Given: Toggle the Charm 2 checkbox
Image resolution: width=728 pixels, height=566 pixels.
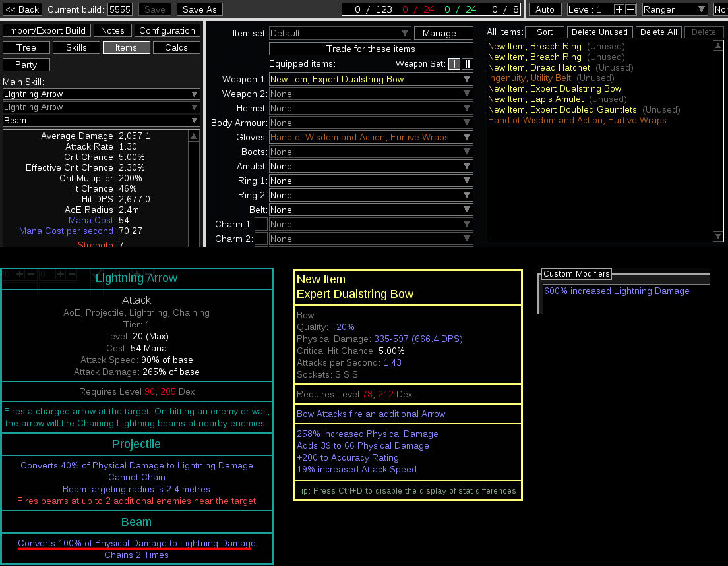Looking at the screenshot, I should click(261, 239).
